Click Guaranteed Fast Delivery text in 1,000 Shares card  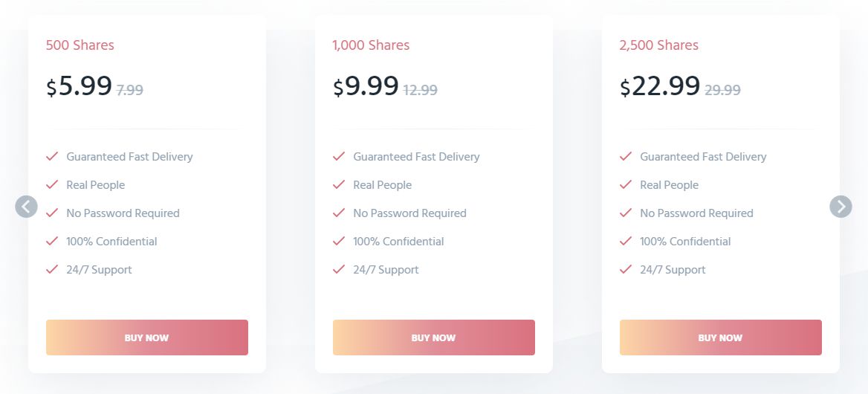(x=416, y=157)
